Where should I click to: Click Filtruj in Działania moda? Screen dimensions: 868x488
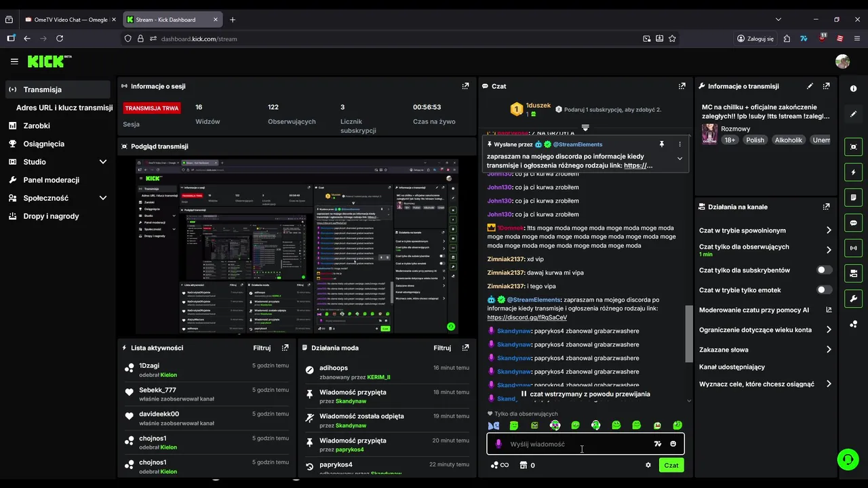pos(442,348)
